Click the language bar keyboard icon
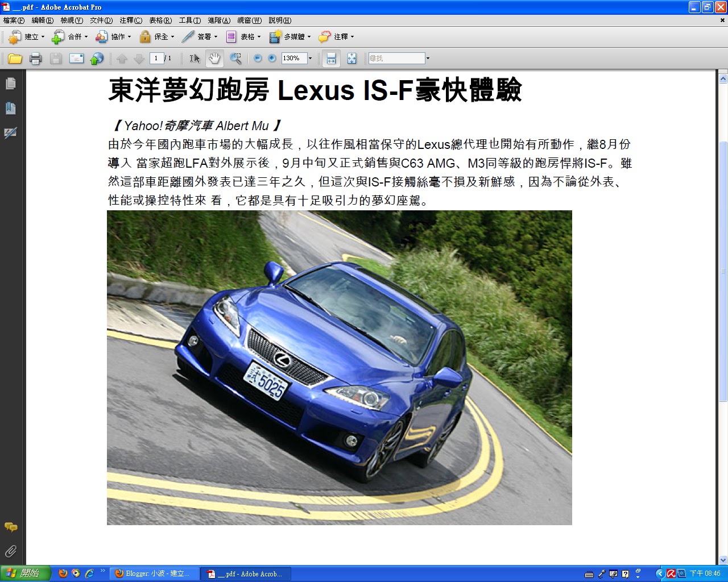The width and height of the screenshot is (728, 582). pyautogui.click(x=589, y=574)
